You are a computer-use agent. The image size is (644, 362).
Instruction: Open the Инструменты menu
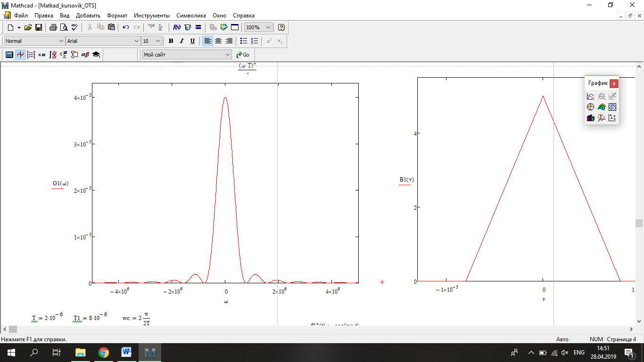151,16
